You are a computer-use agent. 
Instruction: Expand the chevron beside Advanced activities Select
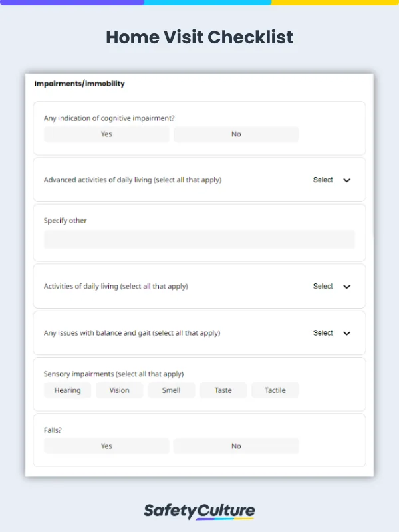[346, 180]
